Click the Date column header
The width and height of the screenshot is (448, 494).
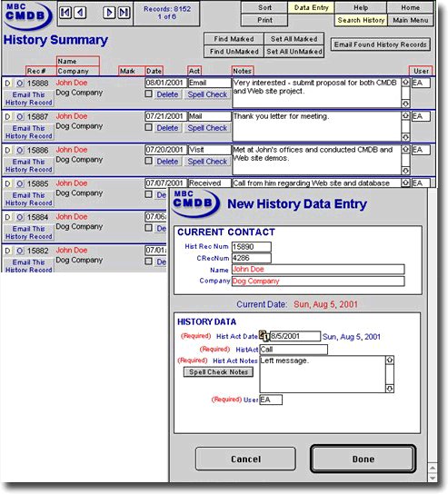154,71
